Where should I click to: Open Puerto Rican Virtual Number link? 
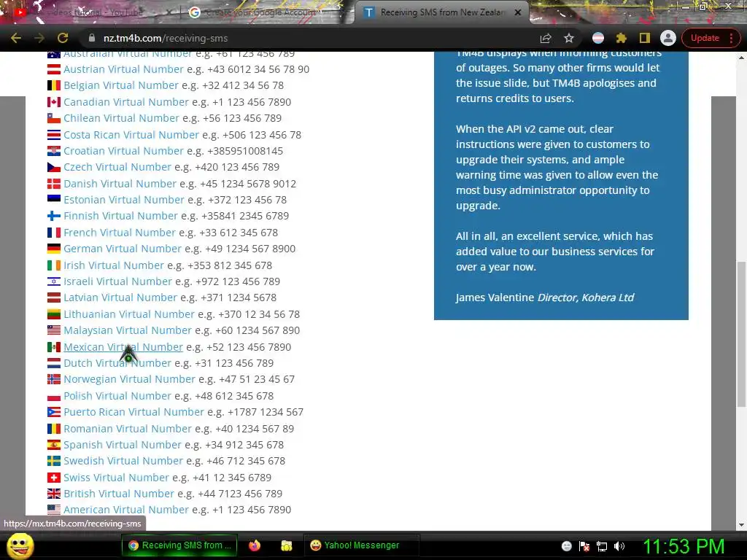(134, 413)
